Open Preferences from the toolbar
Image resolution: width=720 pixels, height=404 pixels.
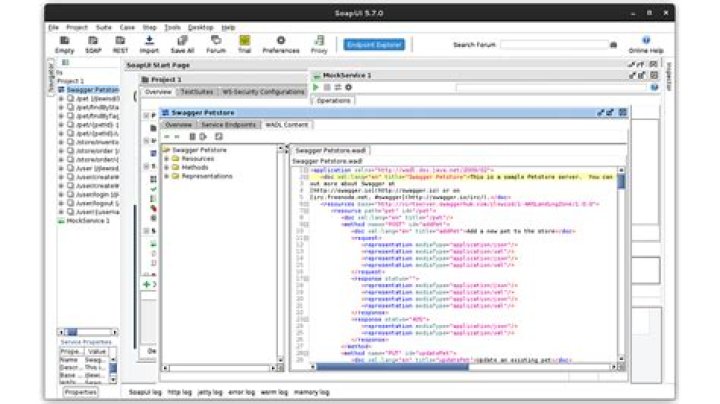281,43
